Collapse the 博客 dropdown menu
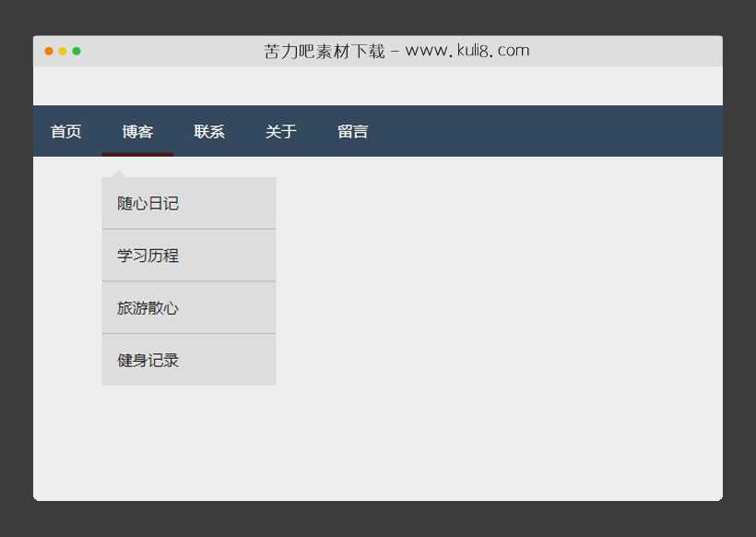The width and height of the screenshot is (756, 537). (x=137, y=131)
